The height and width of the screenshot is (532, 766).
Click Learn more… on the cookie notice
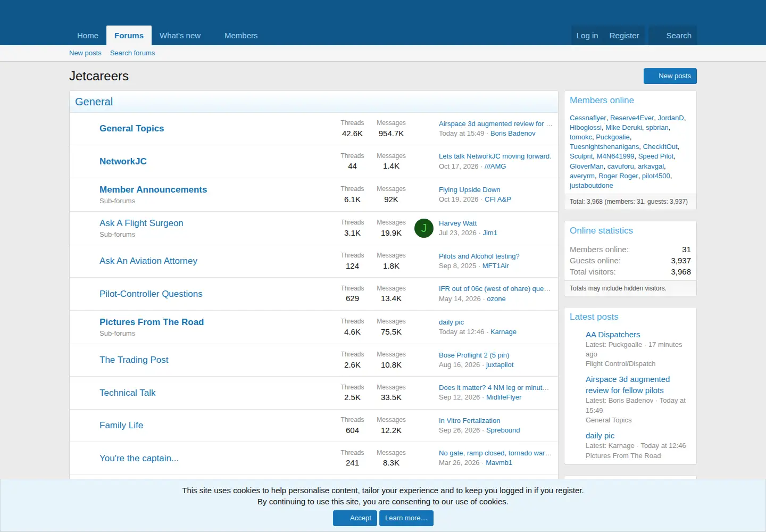[406, 518]
